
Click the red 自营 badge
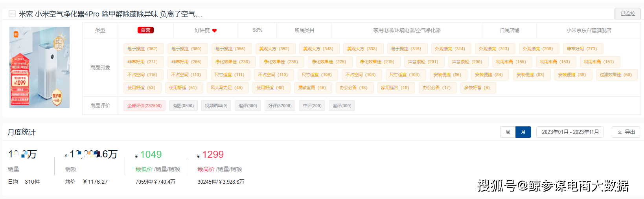145,30
